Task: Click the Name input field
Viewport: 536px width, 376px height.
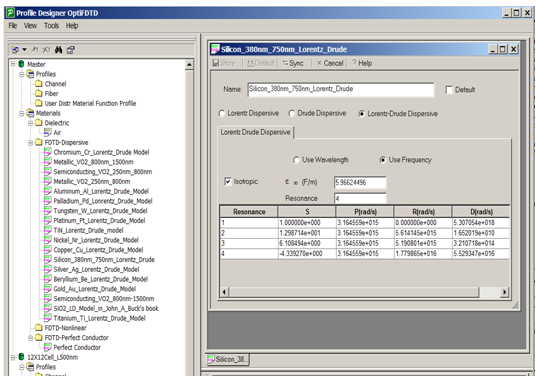Action: (x=341, y=89)
